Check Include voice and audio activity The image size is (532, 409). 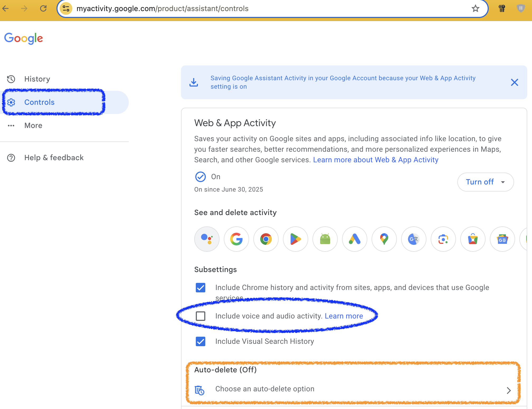coord(201,316)
